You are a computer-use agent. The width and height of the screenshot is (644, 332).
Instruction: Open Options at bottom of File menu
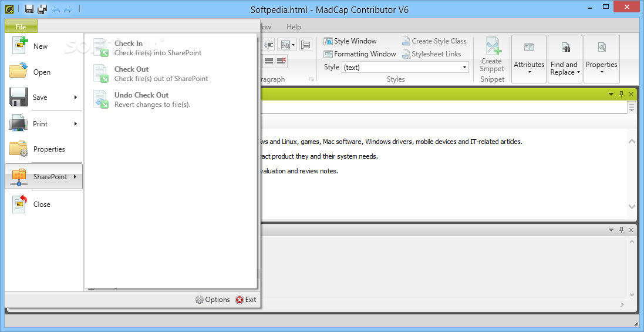click(x=213, y=300)
